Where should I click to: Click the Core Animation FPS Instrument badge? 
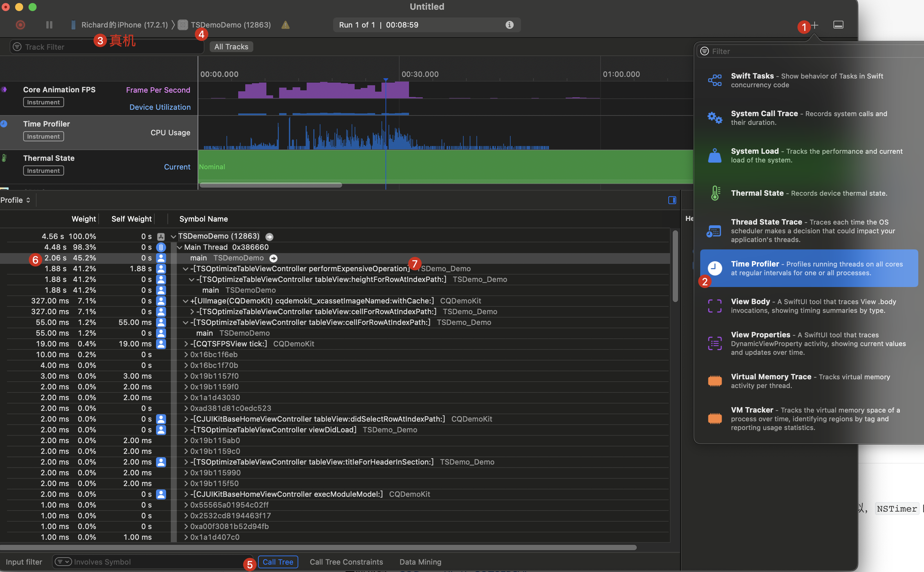44,102
